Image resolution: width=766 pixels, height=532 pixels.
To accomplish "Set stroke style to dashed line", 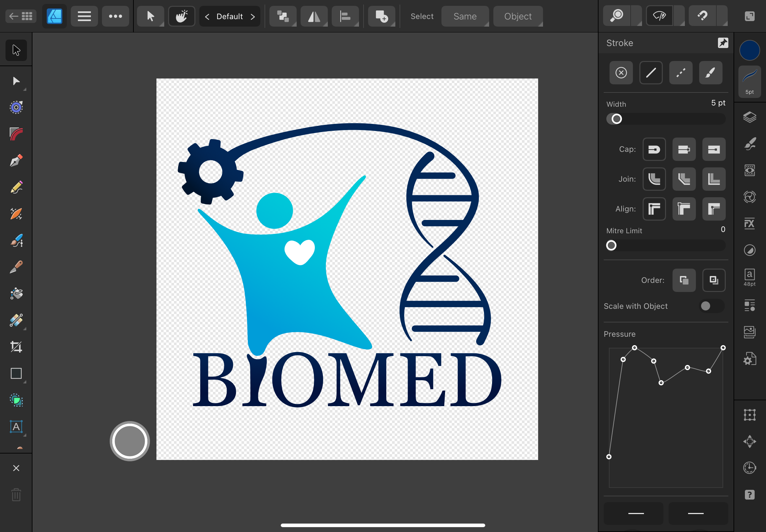I will (x=681, y=73).
